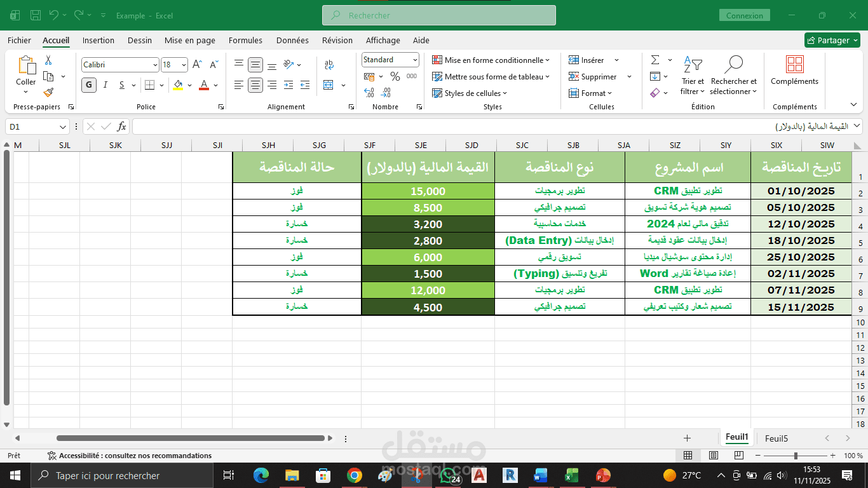The width and height of the screenshot is (868, 488).
Task: Remove a decimal place
Action: (386, 93)
